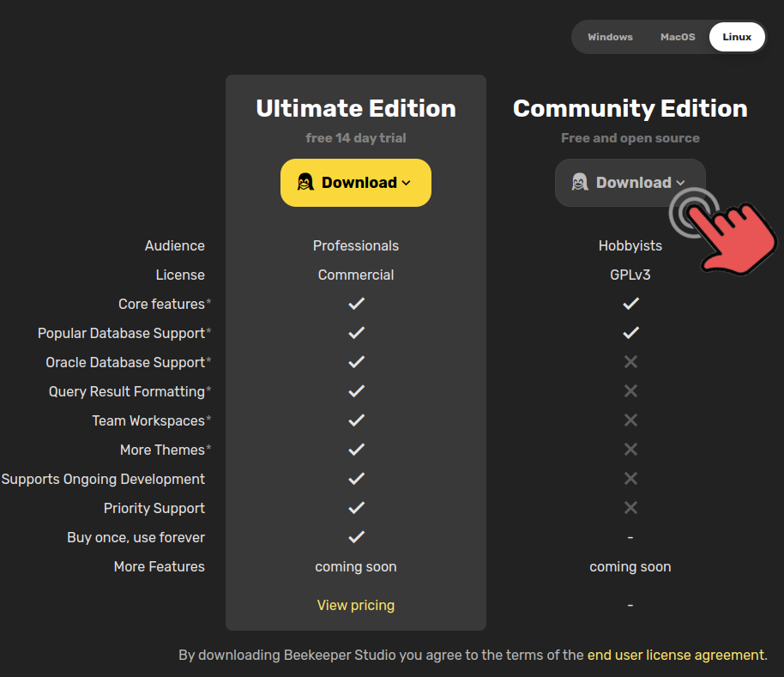The height and width of the screenshot is (677, 784).
Task: Download the Community Edition
Action: [630, 183]
